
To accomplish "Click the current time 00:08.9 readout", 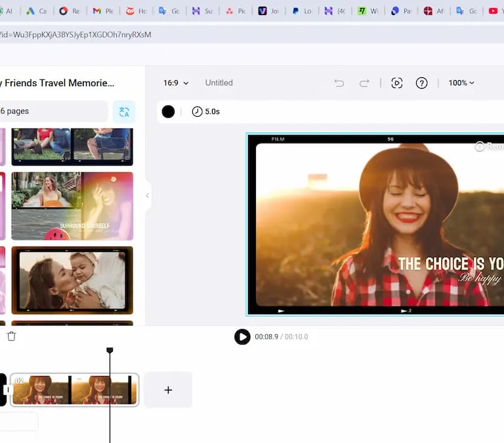I will click(266, 337).
